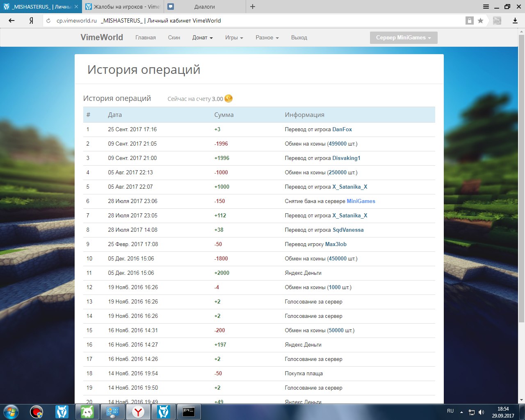Image resolution: width=525 pixels, height=420 pixels.
Task: Open Yandex home via the Я icon
Action: 31,21
